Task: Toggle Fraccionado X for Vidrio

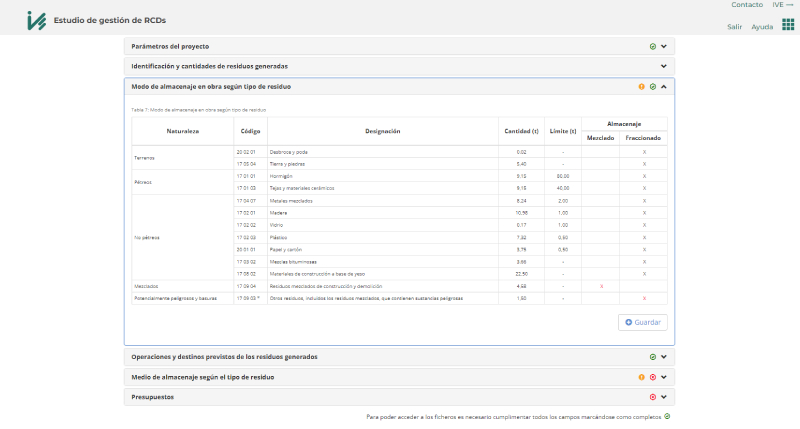Action: 644,225
